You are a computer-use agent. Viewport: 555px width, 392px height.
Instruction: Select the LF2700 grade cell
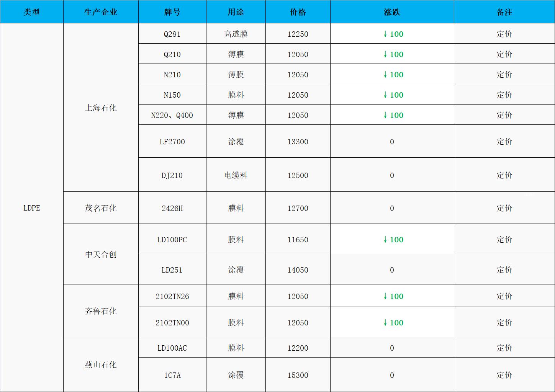(x=172, y=142)
